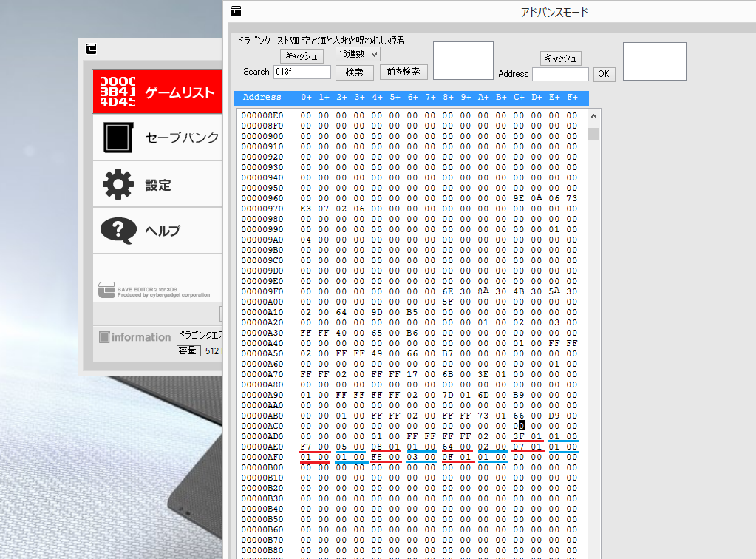Image resolution: width=756 pixels, height=559 pixels.
Task: Focus the Search input containing 013f
Action: 302,72
